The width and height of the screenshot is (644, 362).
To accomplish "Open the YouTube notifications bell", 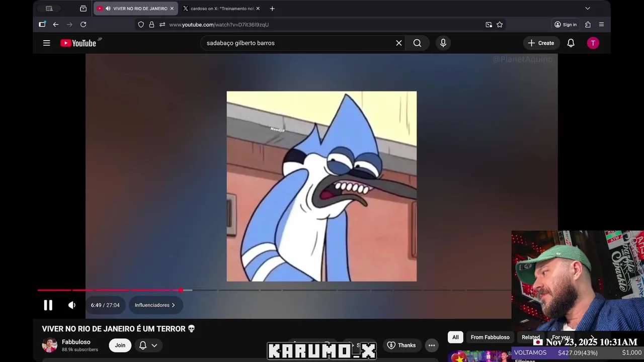I will point(571,43).
